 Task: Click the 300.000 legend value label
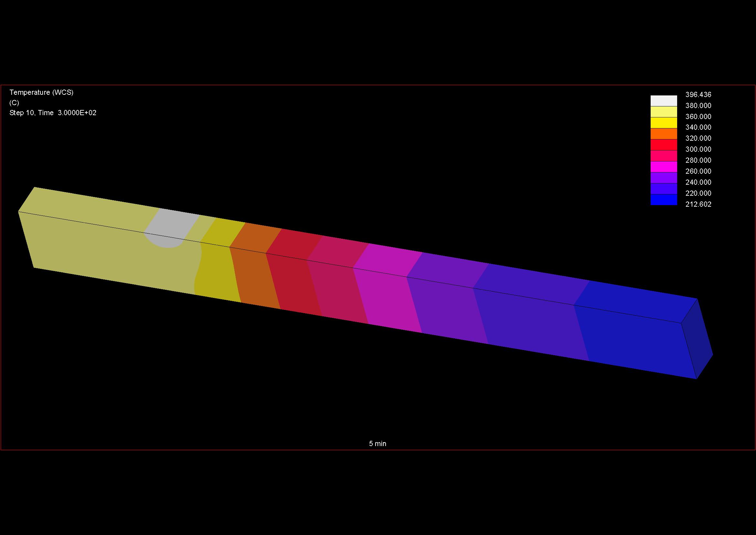[698, 149]
